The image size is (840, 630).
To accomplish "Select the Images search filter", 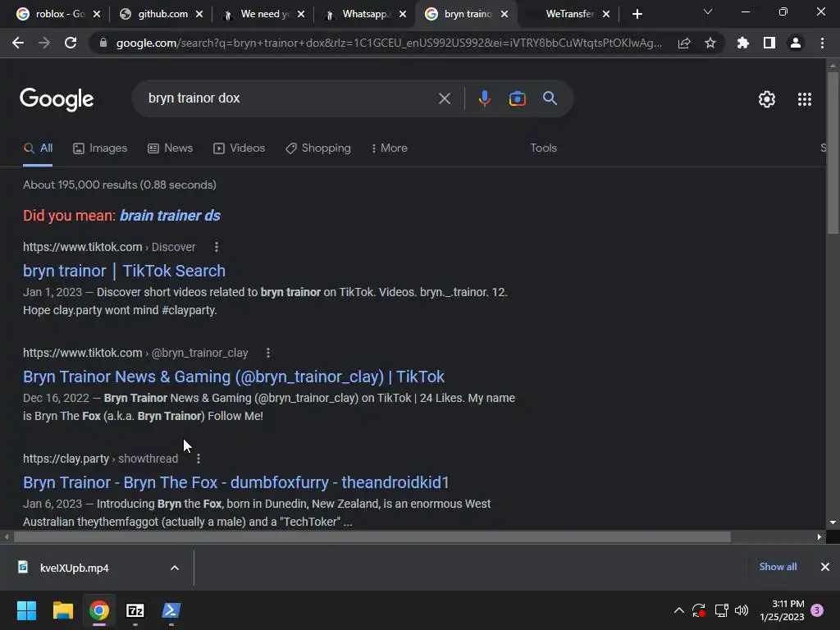I will (x=100, y=148).
